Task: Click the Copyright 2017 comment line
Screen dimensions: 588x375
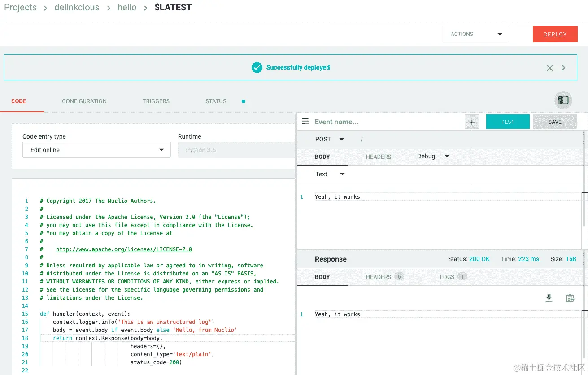Action: 98,201
